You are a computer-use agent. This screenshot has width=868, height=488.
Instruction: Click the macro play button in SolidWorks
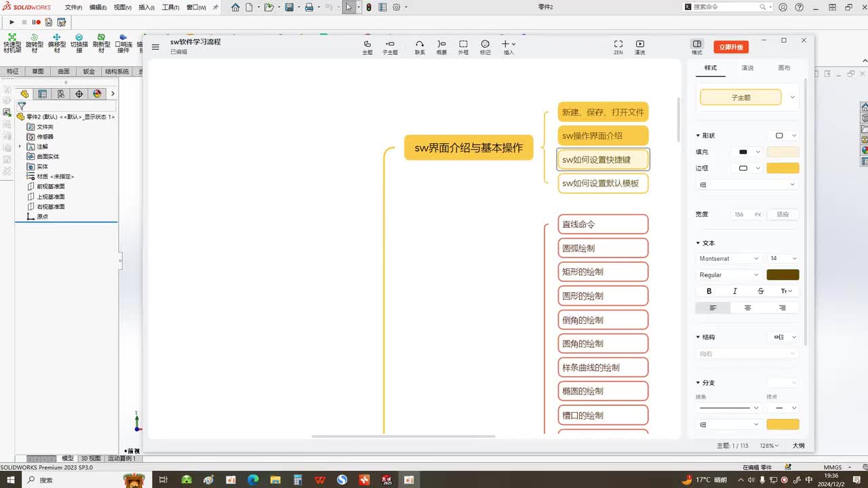pyautogui.click(x=12, y=22)
